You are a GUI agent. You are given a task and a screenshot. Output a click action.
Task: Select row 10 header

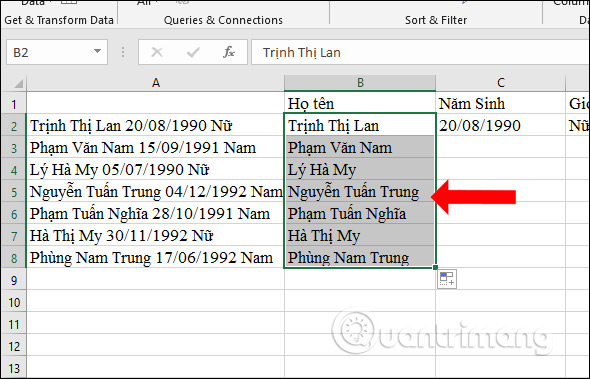click(x=14, y=302)
